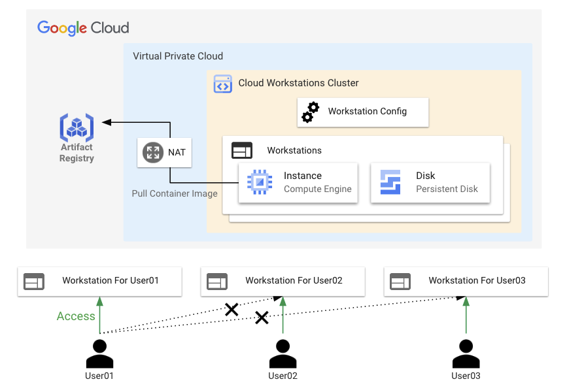567x392 pixels.
Task: Click the User03 name caption
Action: pos(466,376)
